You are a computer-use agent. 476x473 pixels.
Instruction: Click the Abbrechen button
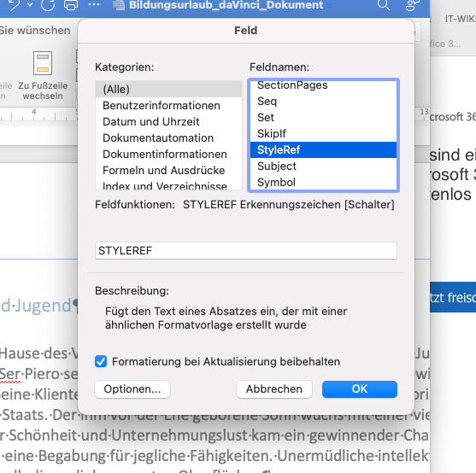coord(274,389)
